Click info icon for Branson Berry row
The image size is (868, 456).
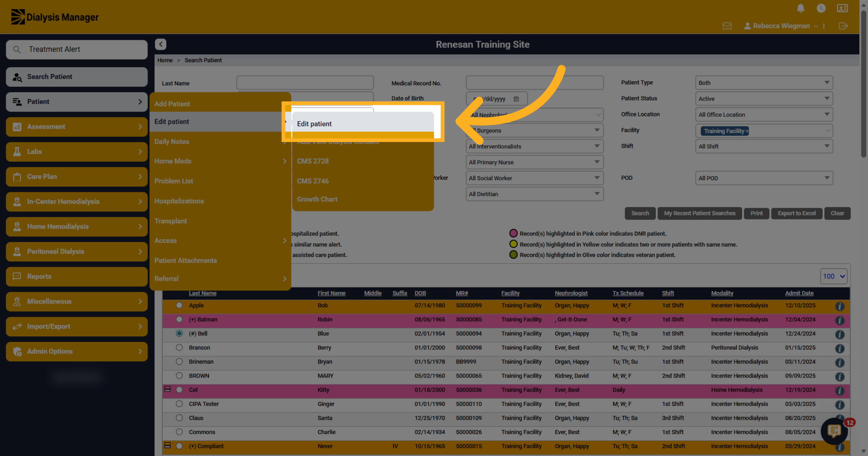pos(840,349)
